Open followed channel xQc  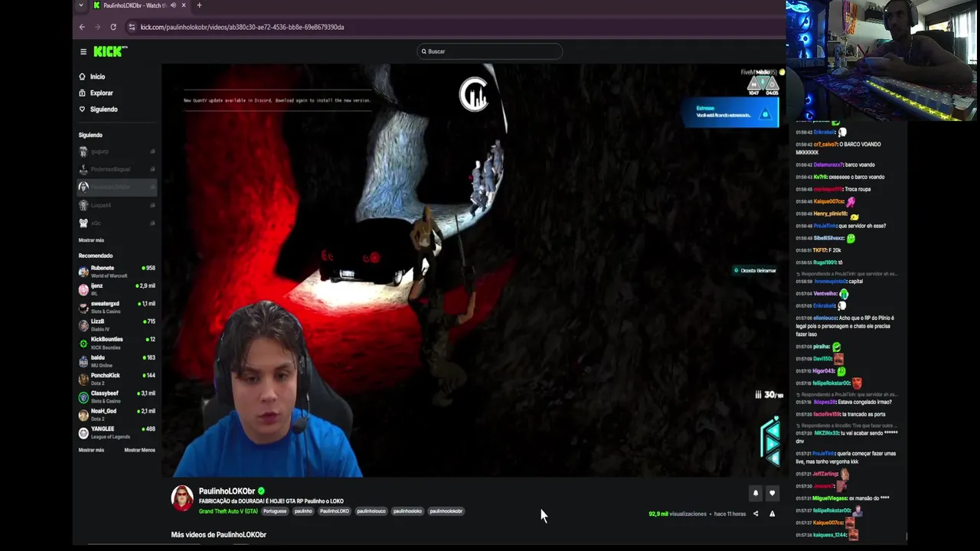point(117,223)
